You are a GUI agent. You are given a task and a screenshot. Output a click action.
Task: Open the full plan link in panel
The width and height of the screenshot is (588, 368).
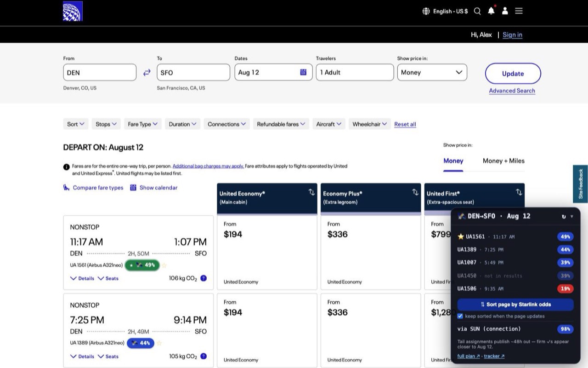coord(469,356)
